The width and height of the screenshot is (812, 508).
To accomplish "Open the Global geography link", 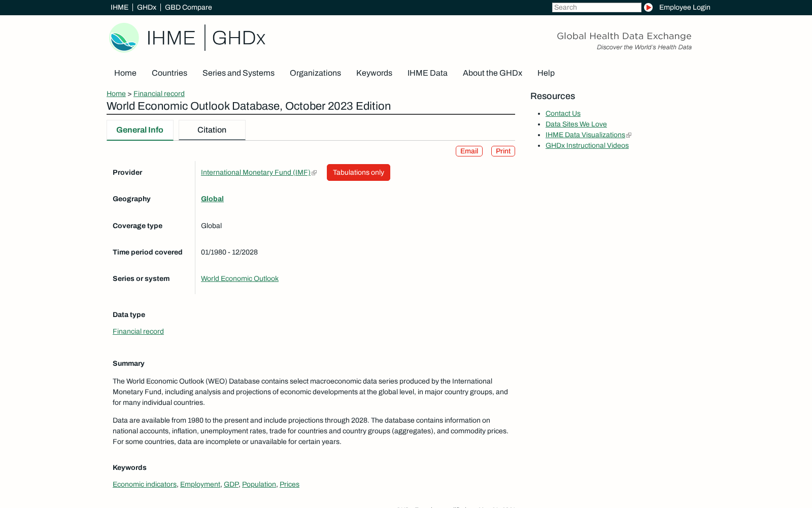I will [212, 199].
